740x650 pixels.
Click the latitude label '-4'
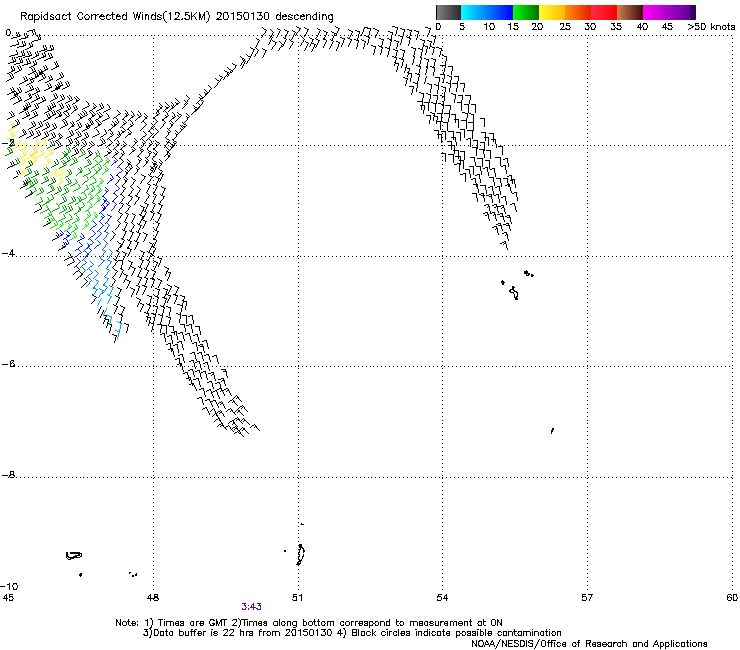8,253
